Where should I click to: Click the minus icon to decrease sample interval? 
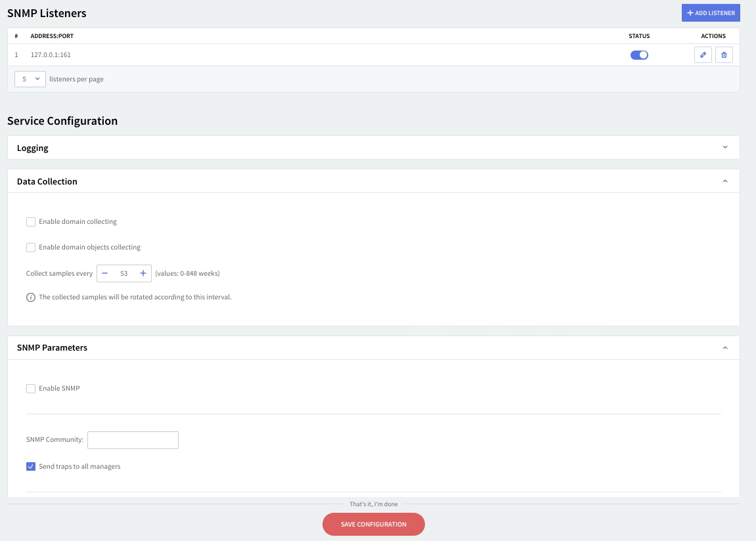pyautogui.click(x=105, y=273)
